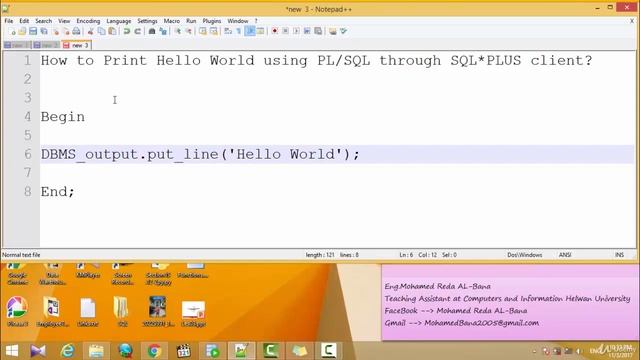Image resolution: width=640 pixels, height=360 pixels.
Task: Open Find using the binoculars icon
Action: pyautogui.click(x=152, y=31)
